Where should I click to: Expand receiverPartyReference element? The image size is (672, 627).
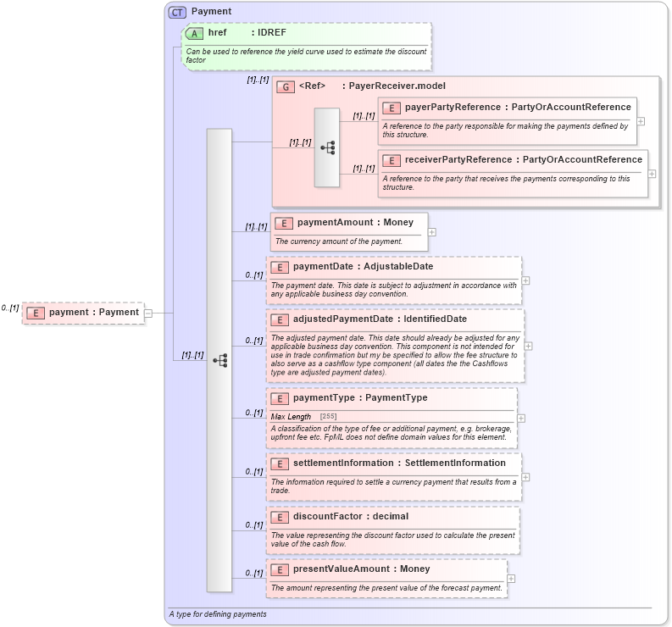[x=652, y=174]
